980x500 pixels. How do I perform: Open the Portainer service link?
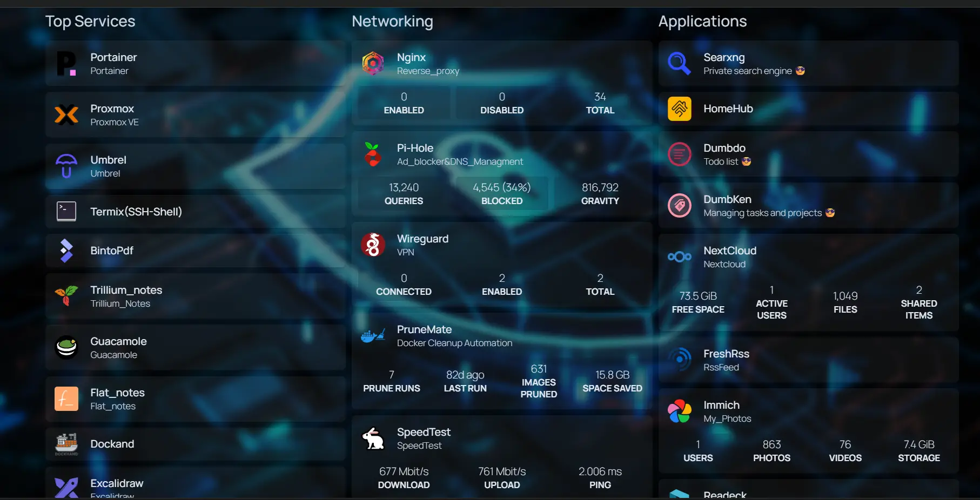coord(196,64)
